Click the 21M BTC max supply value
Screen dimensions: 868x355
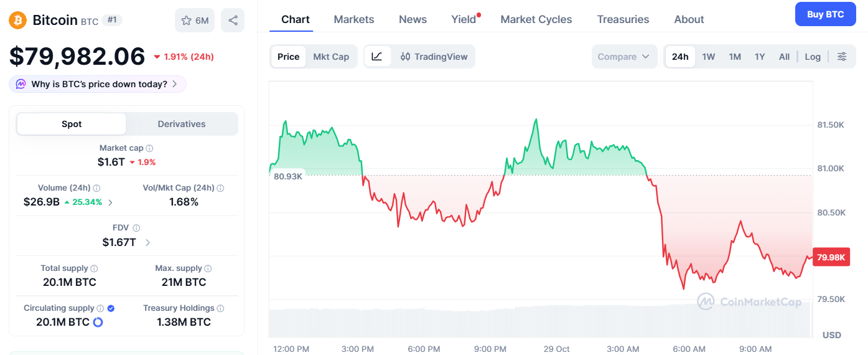(184, 282)
